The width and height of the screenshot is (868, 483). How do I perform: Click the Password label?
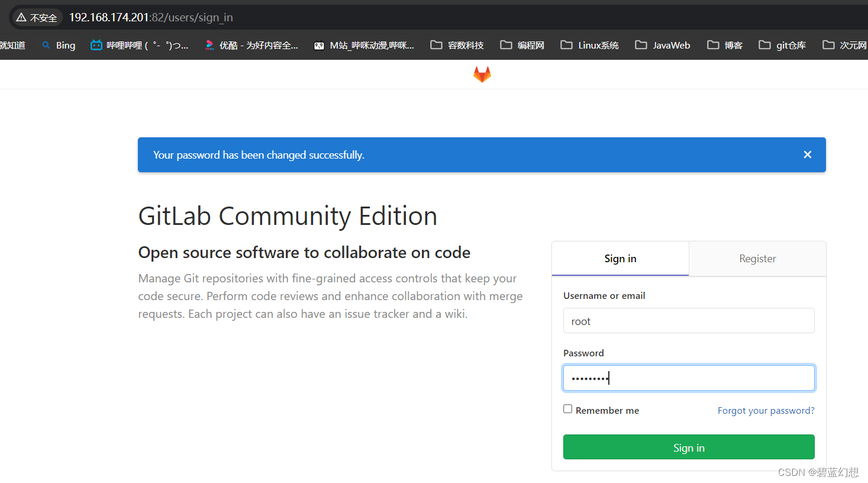coord(583,353)
